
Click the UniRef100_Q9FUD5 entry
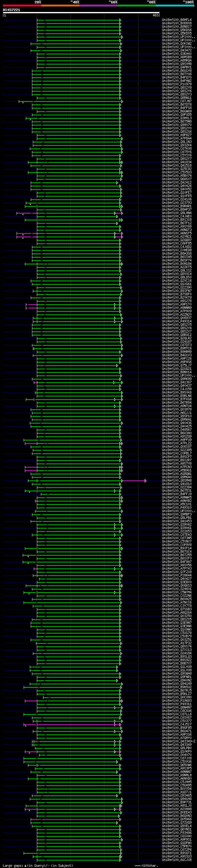point(177,115)
